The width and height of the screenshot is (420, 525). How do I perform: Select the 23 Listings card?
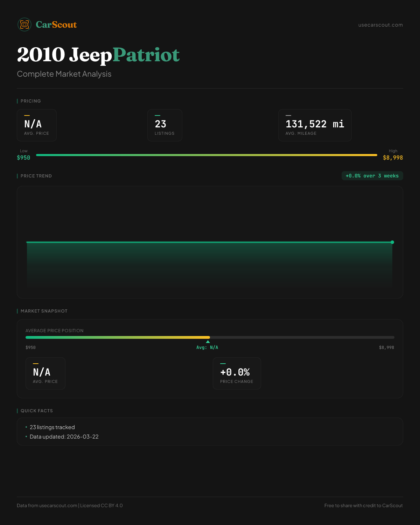pyautogui.click(x=164, y=125)
